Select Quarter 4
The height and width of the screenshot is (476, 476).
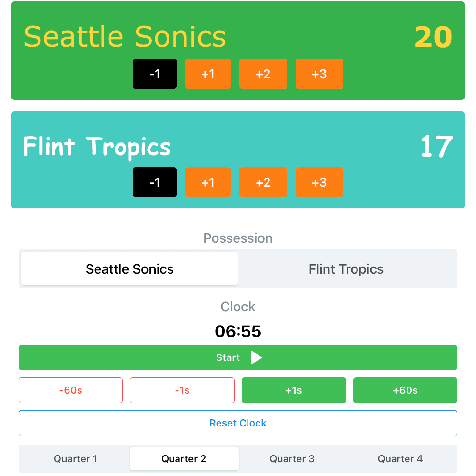(x=400, y=459)
